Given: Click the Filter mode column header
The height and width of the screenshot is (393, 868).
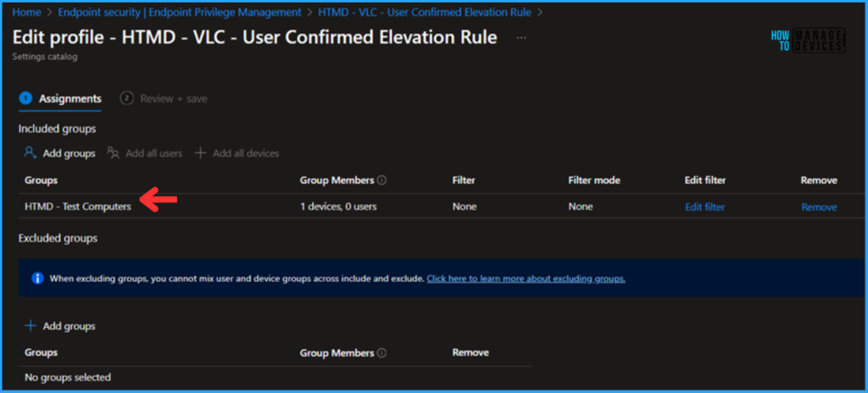Looking at the screenshot, I should 594,180.
